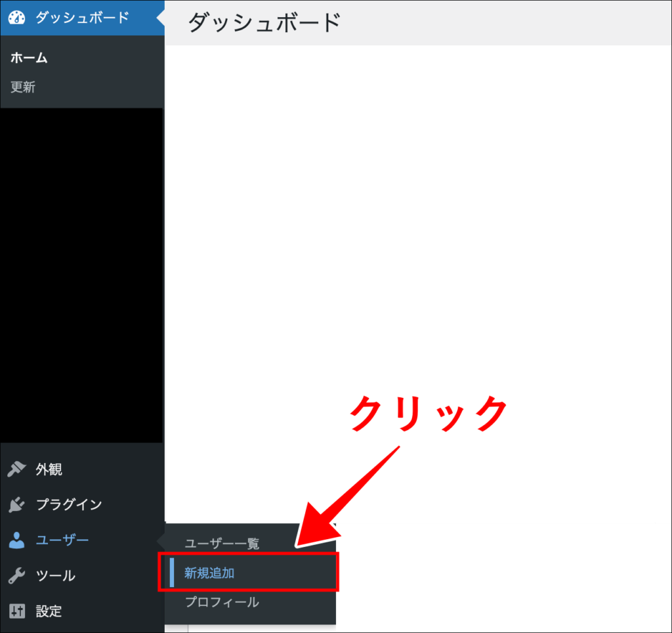Screen dimensions: 672x633
Task: Open the 更新 submenu item
Action: 23,87
